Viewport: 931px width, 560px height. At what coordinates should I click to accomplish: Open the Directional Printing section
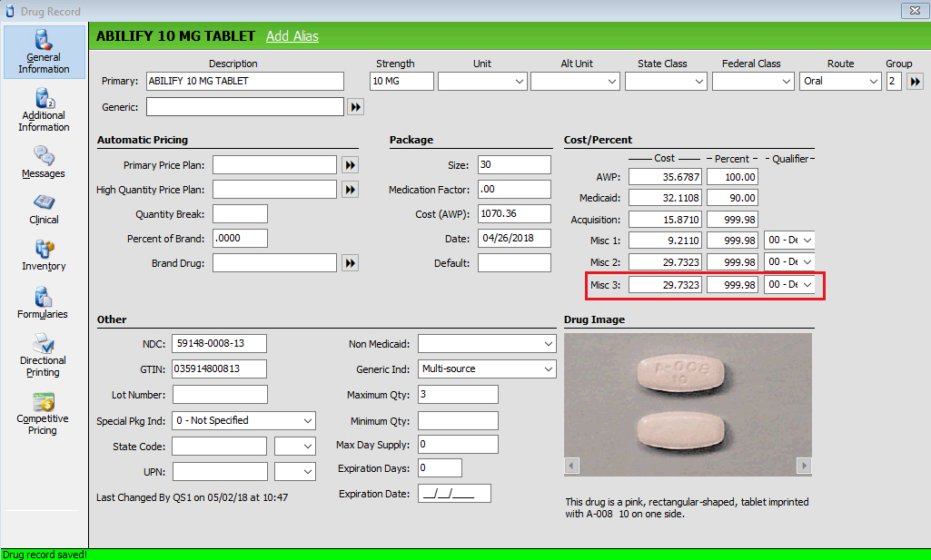[44, 355]
